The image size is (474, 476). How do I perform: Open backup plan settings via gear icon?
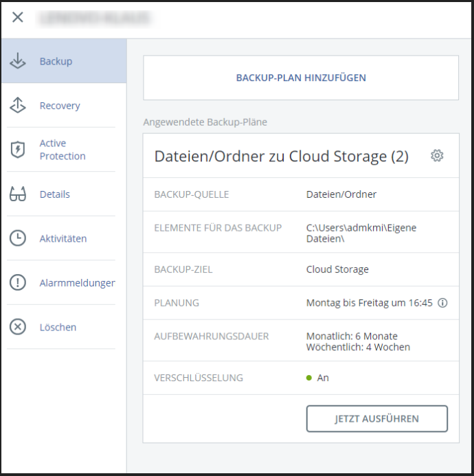pyautogui.click(x=437, y=156)
